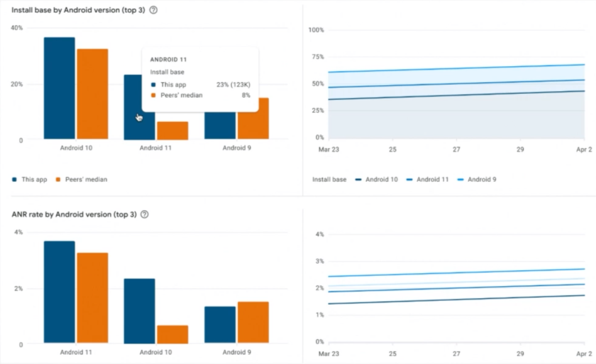Click 'Peers' median' label inside the tooltip
596x364 pixels.
click(x=182, y=95)
